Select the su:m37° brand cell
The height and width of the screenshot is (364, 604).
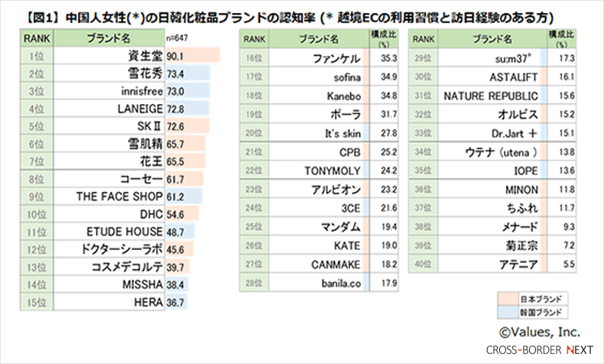492,58
